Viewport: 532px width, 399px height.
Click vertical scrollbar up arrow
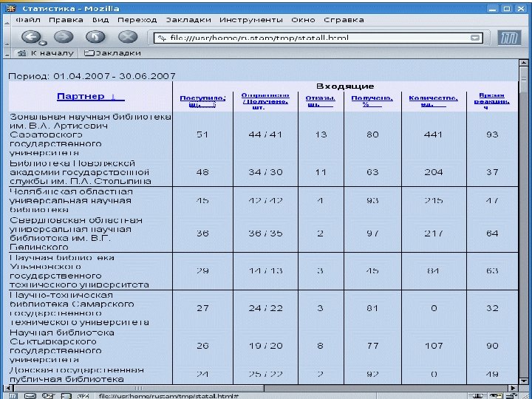(x=524, y=63)
